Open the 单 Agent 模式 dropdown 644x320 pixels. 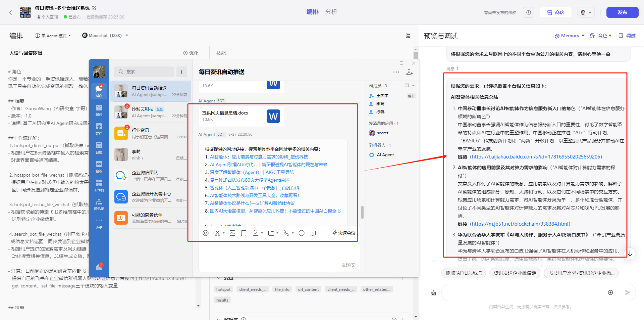point(53,36)
